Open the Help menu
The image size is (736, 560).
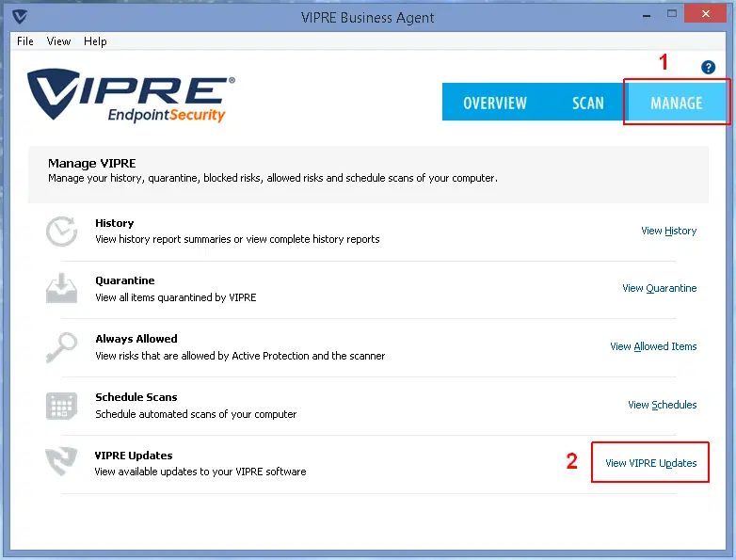coord(95,41)
